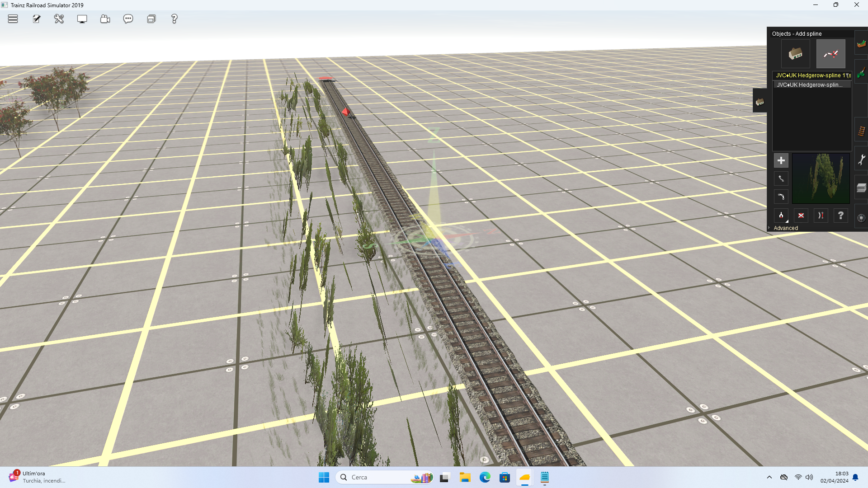Viewport: 868px width, 488px height.
Task: Open the Windows Start menu
Action: [324, 477]
